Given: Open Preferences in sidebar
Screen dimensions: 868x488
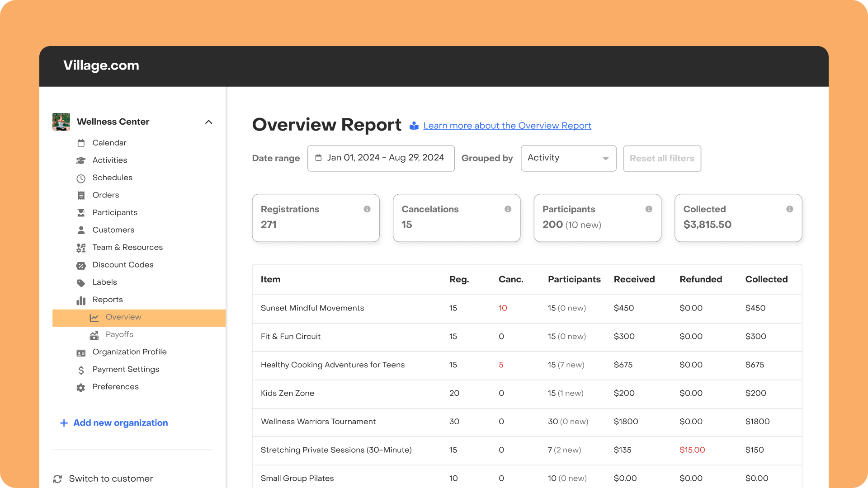Looking at the screenshot, I should 116,387.
